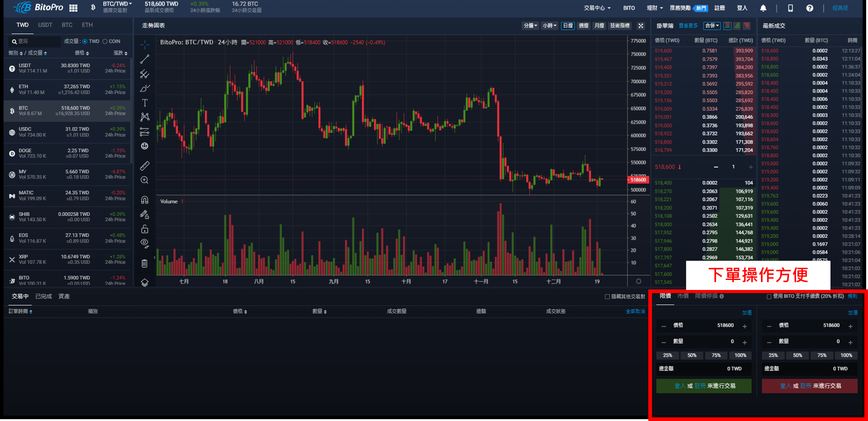Select DOGE row in market list

67,153
